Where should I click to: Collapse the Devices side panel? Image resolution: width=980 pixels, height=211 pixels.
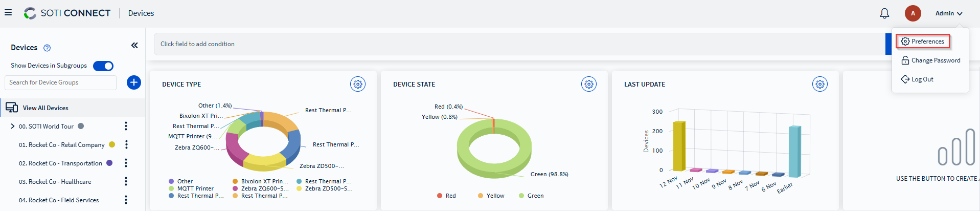coord(134,46)
